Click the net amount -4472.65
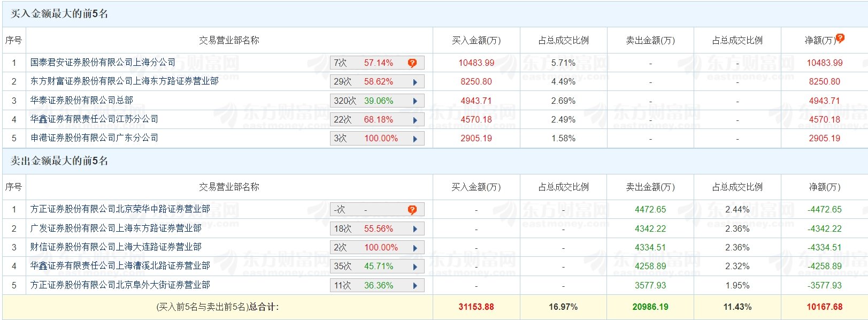 coord(825,210)
